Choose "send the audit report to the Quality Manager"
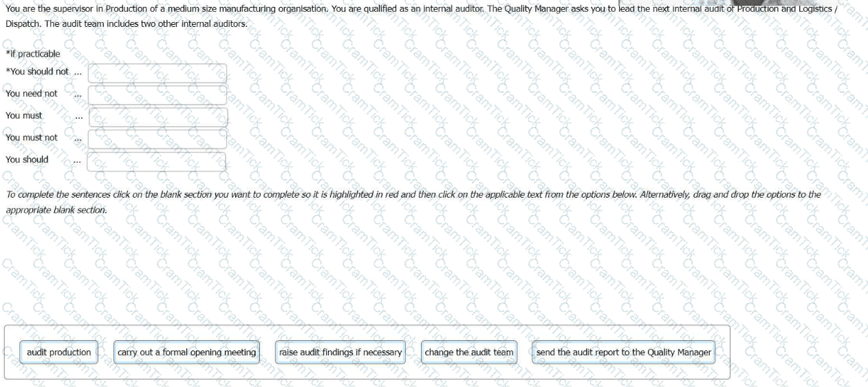This screenshot has height=387, width=868. pyautogui.click(x=623, y=353)
